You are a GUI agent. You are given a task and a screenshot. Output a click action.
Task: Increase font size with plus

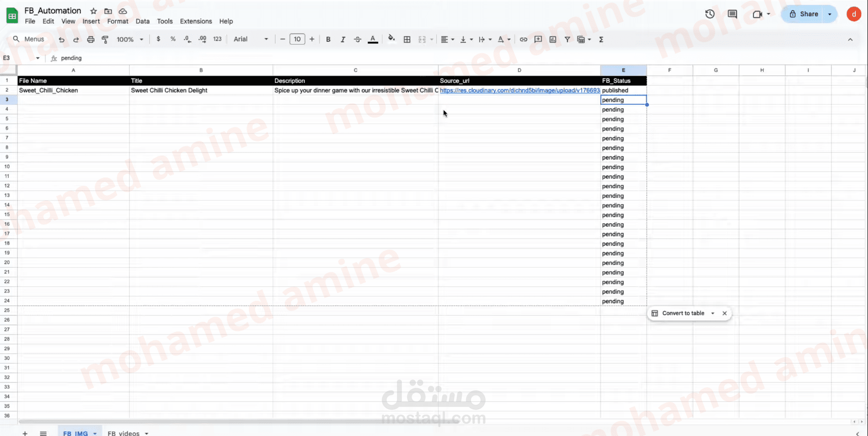312,40
